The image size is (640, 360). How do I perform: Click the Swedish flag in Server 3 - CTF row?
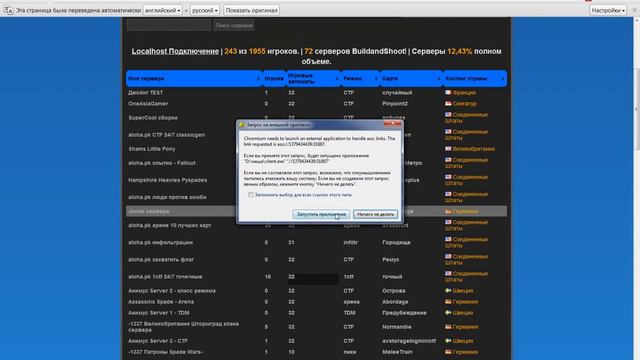pyautogui.click(x=448, y=341)
